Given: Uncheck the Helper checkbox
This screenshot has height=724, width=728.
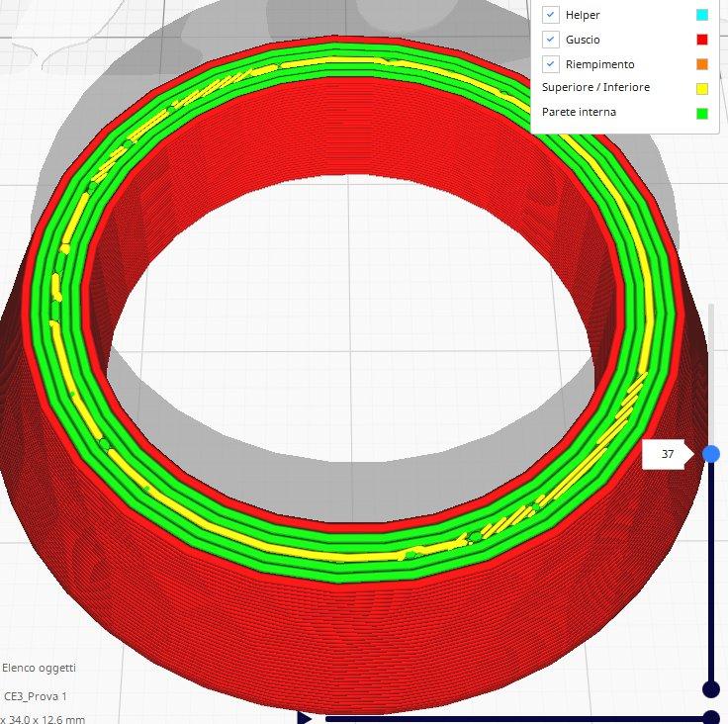Looking at the screenshot, I should coord(551,15).
